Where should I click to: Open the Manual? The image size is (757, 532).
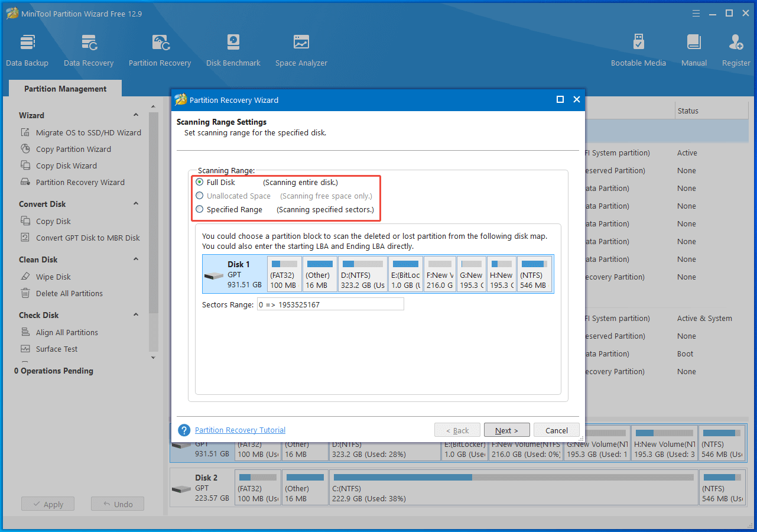[x=694, y=50]
